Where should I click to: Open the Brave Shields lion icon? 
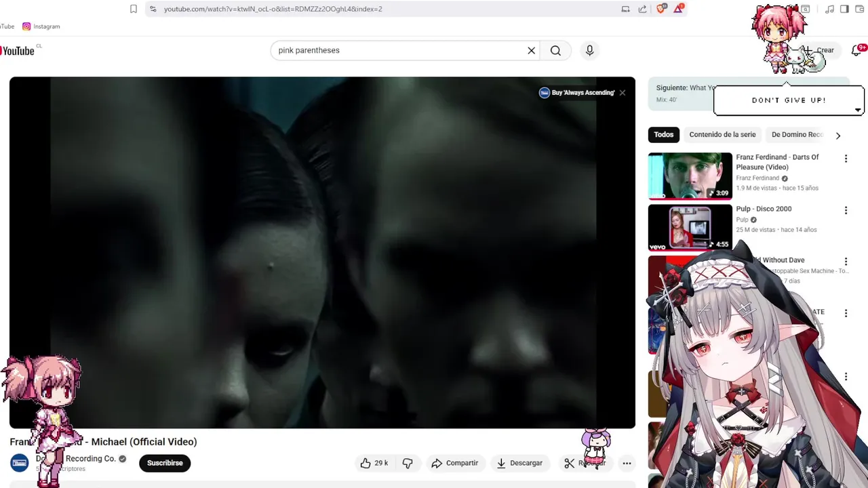(661, 9)
